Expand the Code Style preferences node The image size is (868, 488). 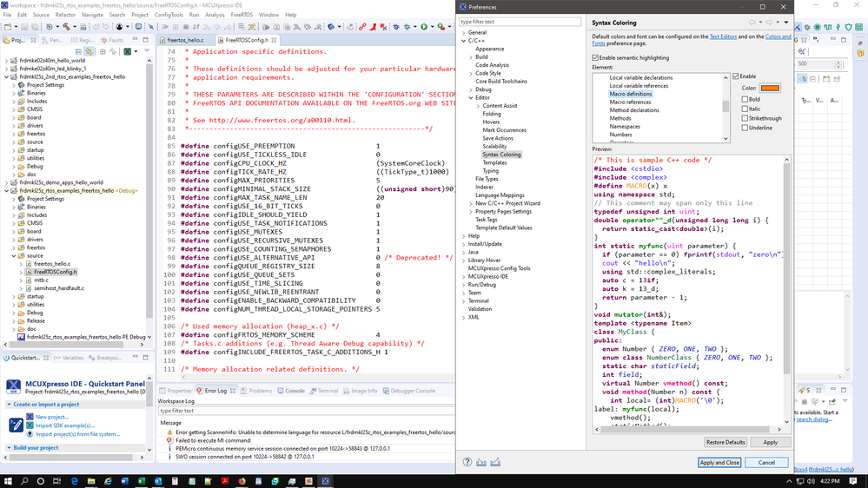tap(471, 74)
